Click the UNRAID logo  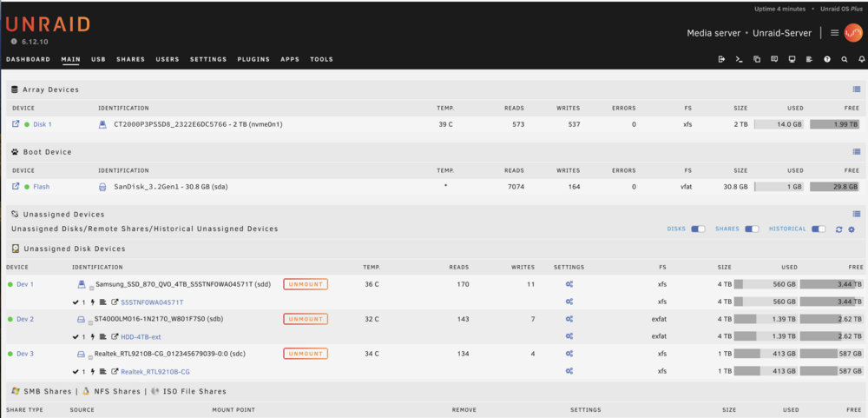pyautogui.click(x=48, y=24)
